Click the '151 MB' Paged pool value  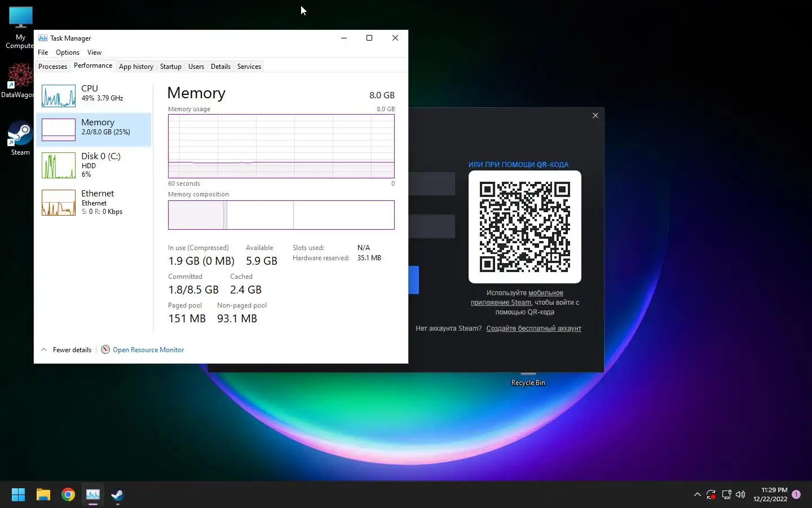(187, 318)
